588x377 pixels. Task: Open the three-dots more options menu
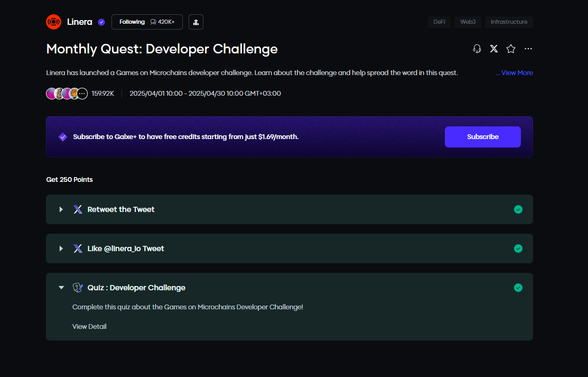(x=528, y=49)
